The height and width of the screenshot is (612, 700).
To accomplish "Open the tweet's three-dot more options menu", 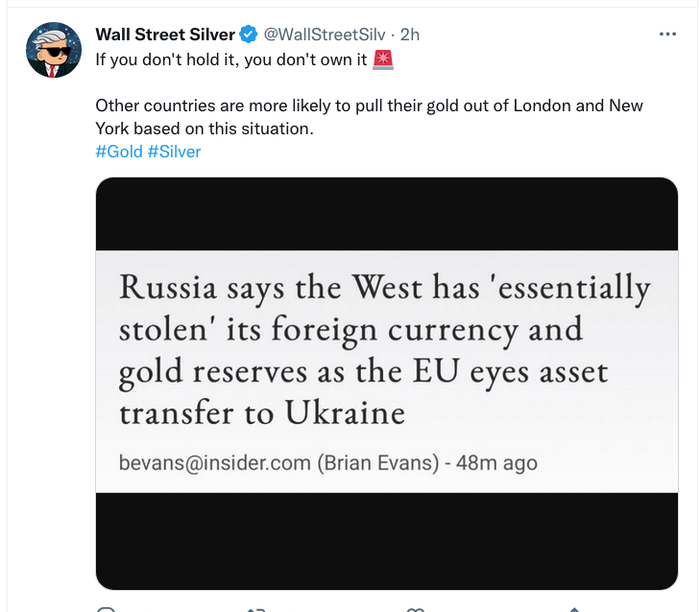I will (668, 34).
